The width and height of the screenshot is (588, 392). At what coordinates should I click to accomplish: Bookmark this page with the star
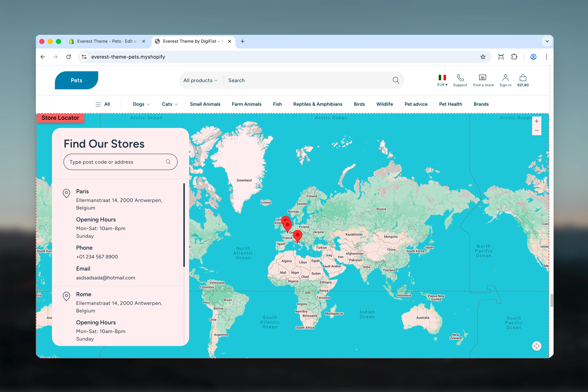[x=483, y=57]
